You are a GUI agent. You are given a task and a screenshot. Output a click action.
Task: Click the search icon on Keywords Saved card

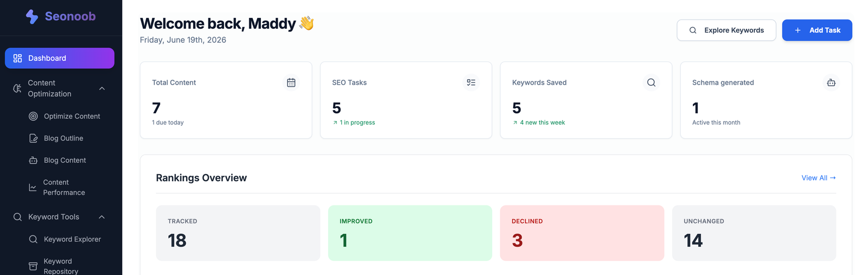click(651, 82)
